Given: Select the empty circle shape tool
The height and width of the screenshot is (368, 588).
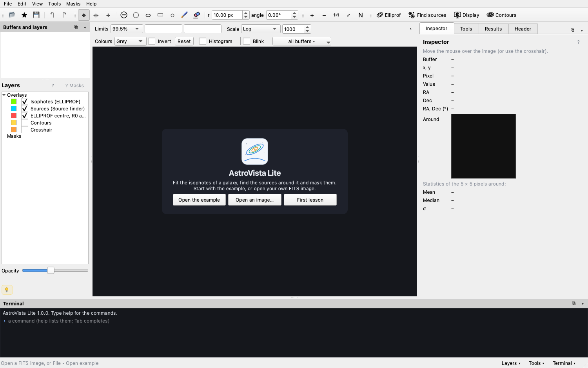Looking at the screenshot, I should tap(136, 15).
